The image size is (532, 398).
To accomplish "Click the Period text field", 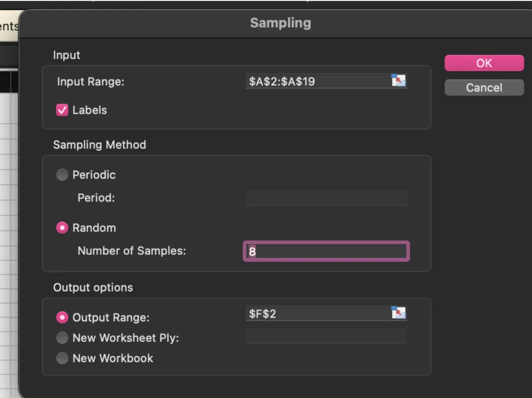I will tap(326, 198).
